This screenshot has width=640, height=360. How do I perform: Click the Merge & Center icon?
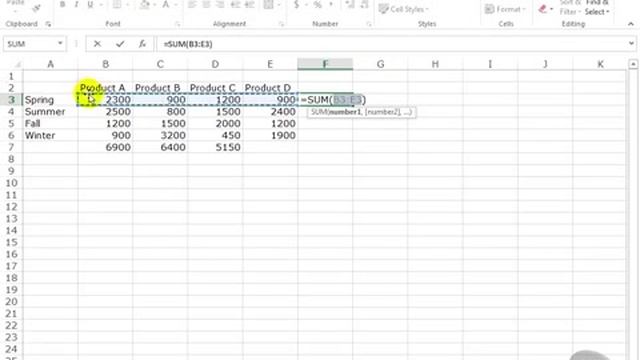[x=269, y=5]
